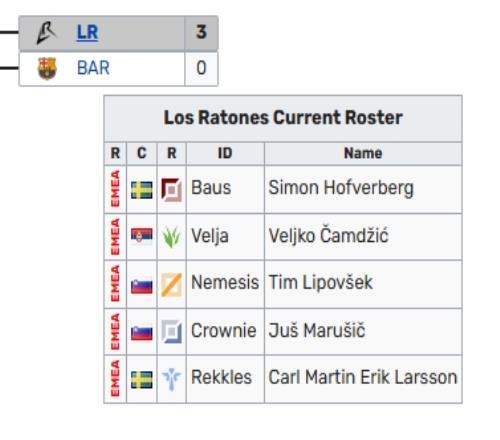Select the Rekkles player ID

click(221, 377)
